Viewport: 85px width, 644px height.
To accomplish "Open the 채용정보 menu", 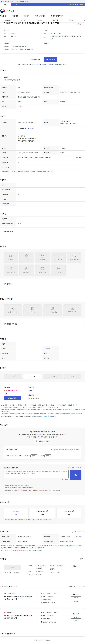I will (x=4, y=16).
